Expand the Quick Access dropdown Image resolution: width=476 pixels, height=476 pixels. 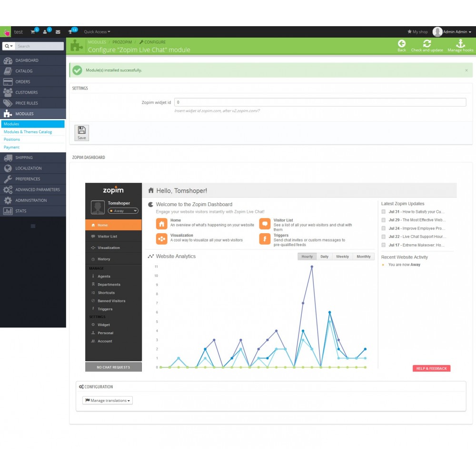click(97, 32)
